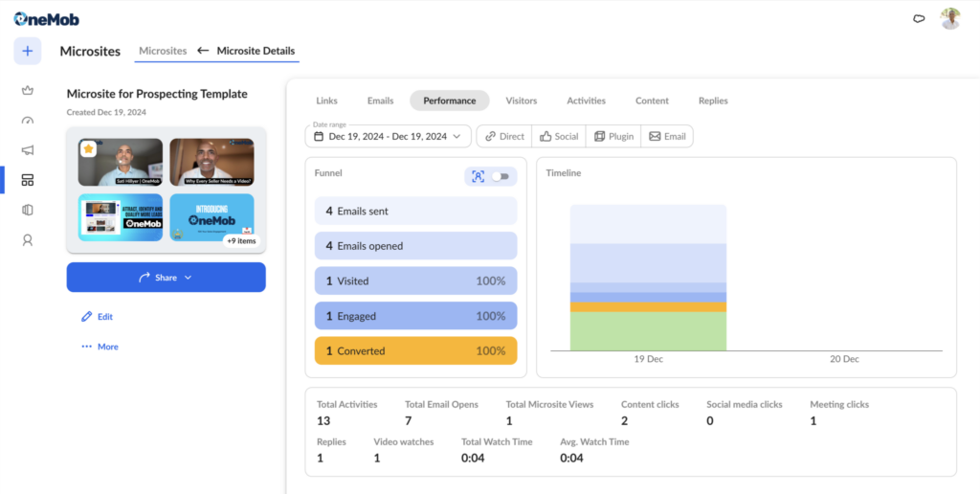Open the starred video thumbnail
The image size is (980, 494).
[121, 163]
